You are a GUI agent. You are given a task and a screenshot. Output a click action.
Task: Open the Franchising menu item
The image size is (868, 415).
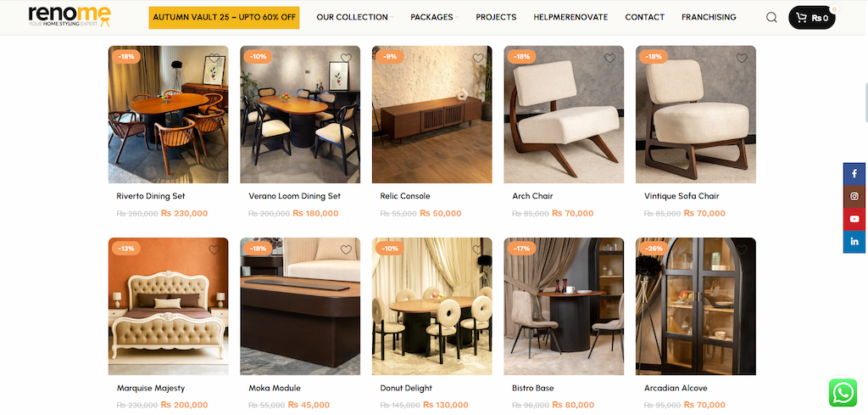[x=709, y=17]
